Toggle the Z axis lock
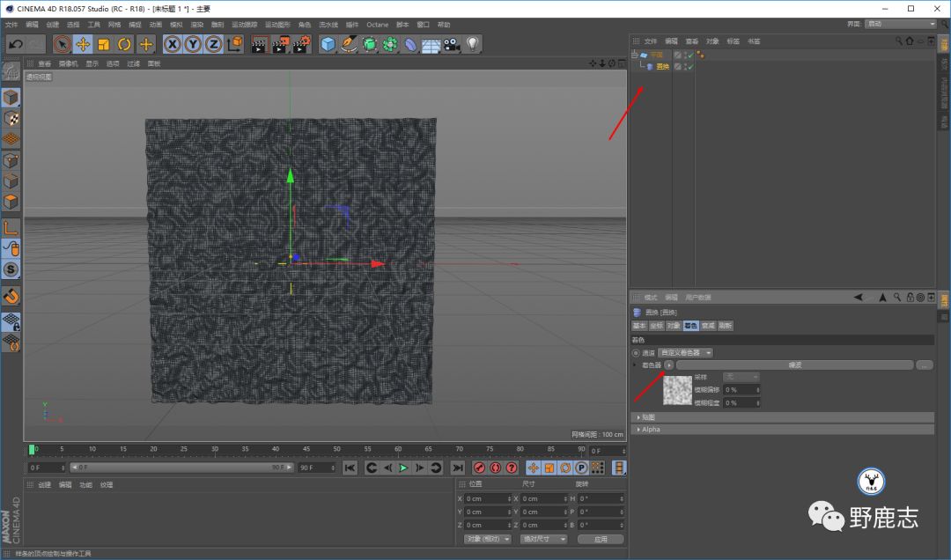 point(213,44)
